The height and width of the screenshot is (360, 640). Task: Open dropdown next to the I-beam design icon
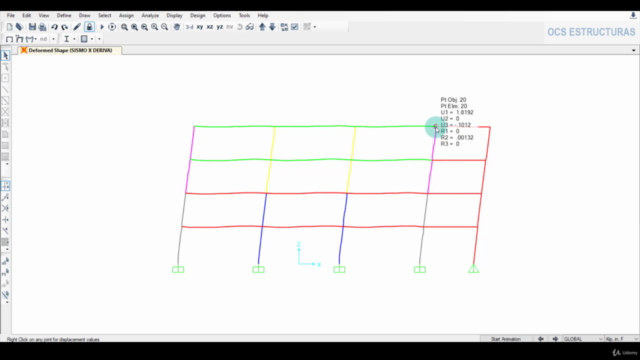pos(74,39)
